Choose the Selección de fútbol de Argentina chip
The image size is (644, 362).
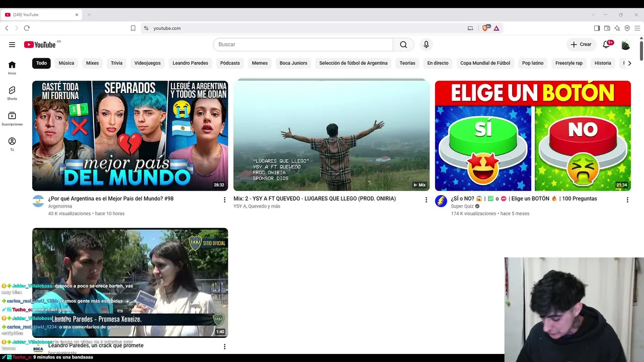353,63
